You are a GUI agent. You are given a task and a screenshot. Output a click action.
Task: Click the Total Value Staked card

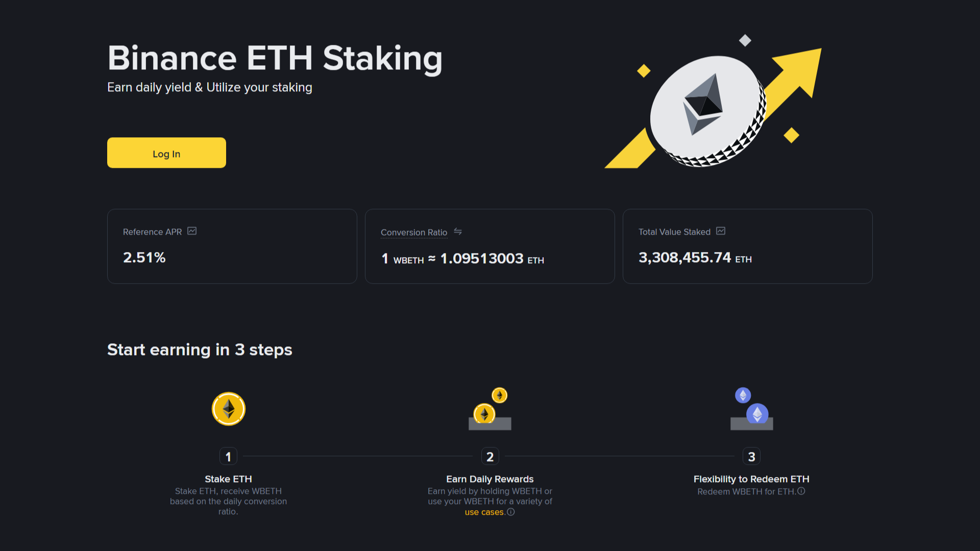point(747,246)
